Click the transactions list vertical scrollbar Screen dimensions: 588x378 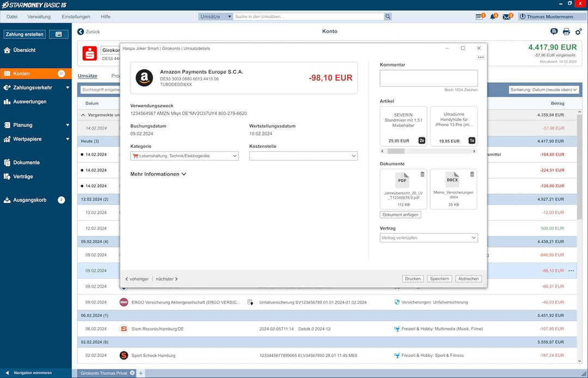point(580,167)
